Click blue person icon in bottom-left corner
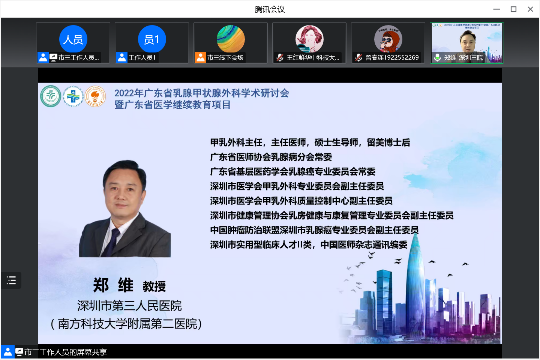This screenshot has height=360, width=540. coord(8,352)
